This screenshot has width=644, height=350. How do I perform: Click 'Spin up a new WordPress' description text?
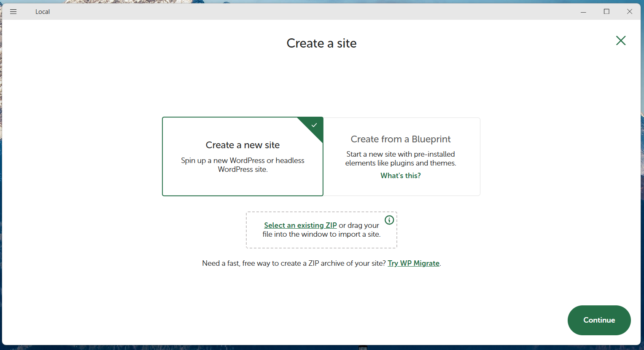tap(243, 165)
